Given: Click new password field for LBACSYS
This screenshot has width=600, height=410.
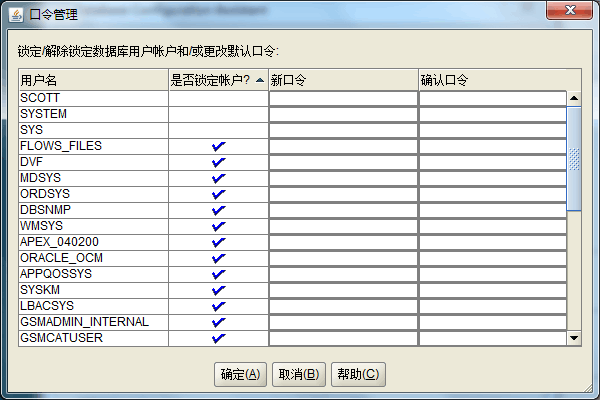Looking at the screenshot, I should [343, 306].
